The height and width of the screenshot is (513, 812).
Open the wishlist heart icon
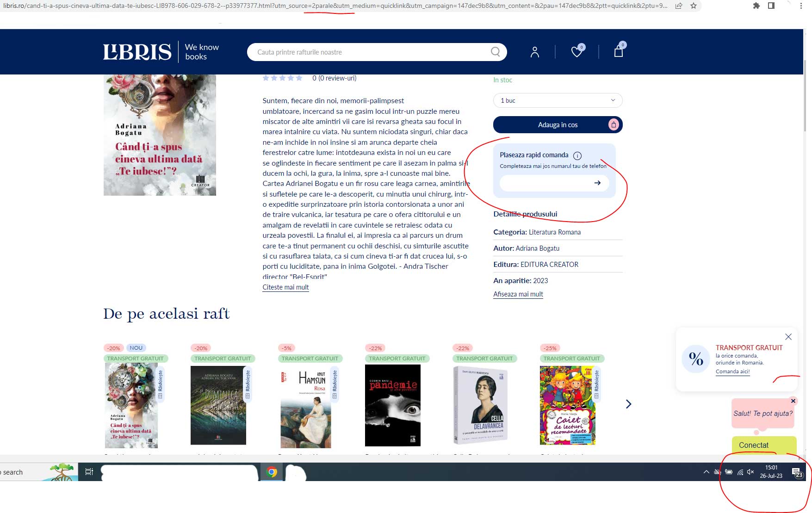click(576, 52)
